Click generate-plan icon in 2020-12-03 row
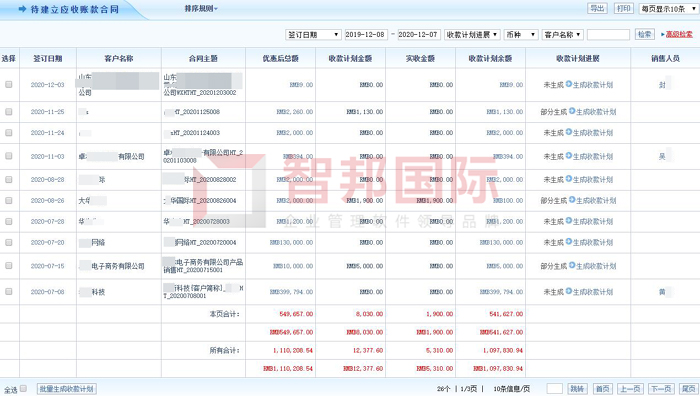Screen dimensions: 700x396 [569, 84]
